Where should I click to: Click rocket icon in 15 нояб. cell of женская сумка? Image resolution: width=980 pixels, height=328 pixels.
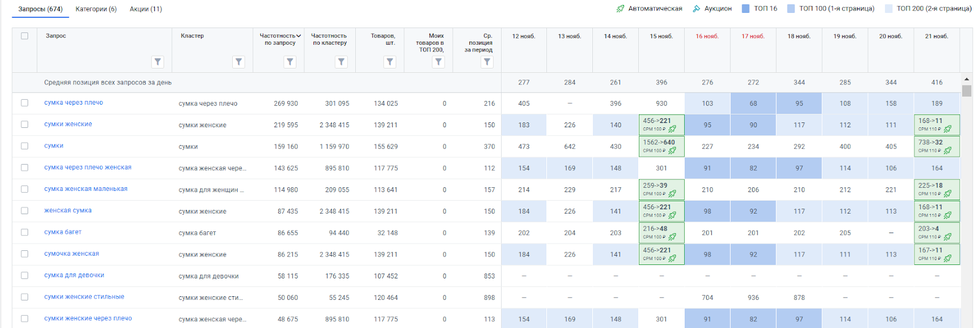pos(672,215)
